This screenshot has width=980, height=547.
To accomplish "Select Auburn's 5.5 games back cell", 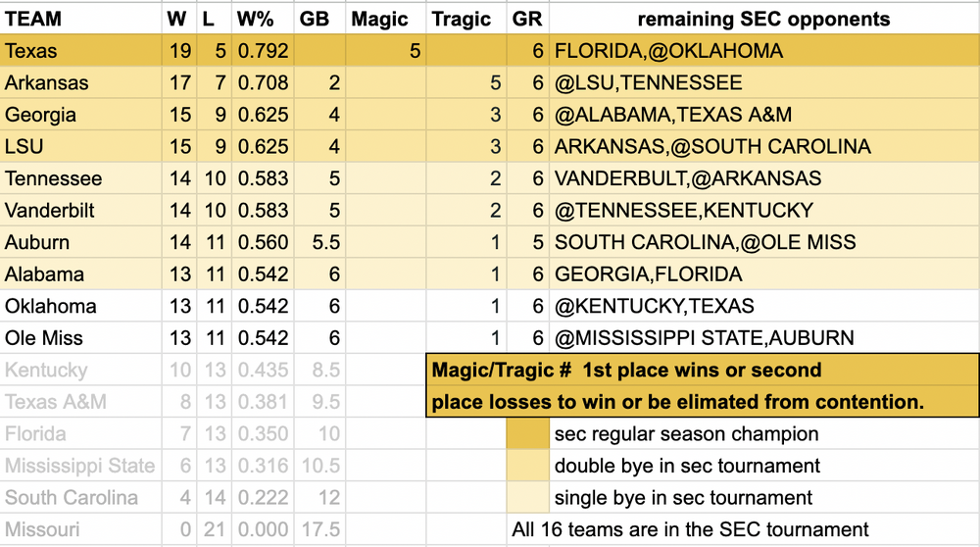I will click(x=315, y=242).
